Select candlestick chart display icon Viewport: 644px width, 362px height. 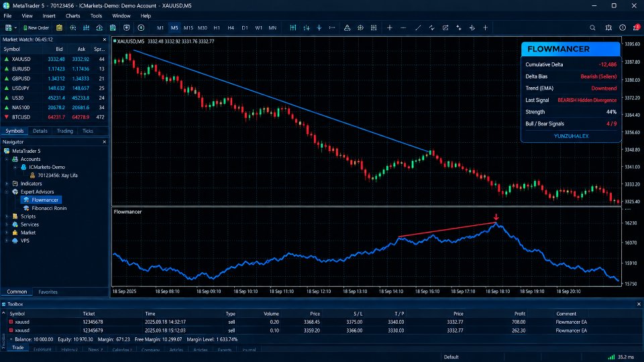(x=307, y=28)
